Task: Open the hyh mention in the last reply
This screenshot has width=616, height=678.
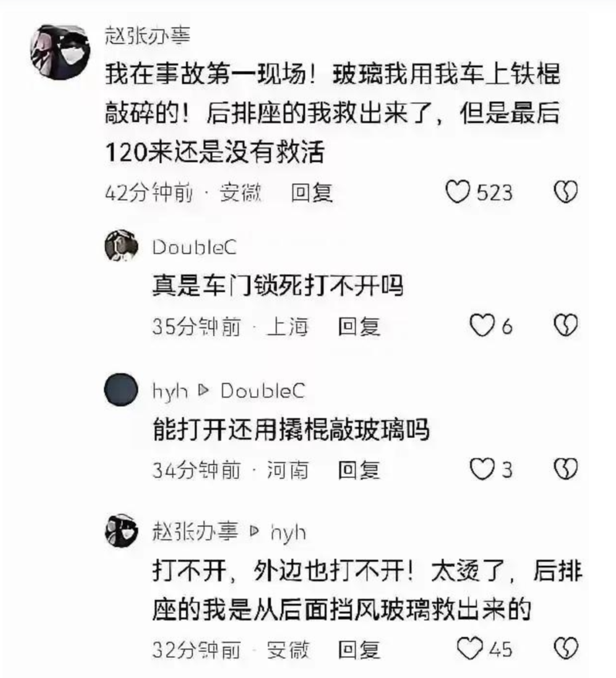Action: click(289, 533)
